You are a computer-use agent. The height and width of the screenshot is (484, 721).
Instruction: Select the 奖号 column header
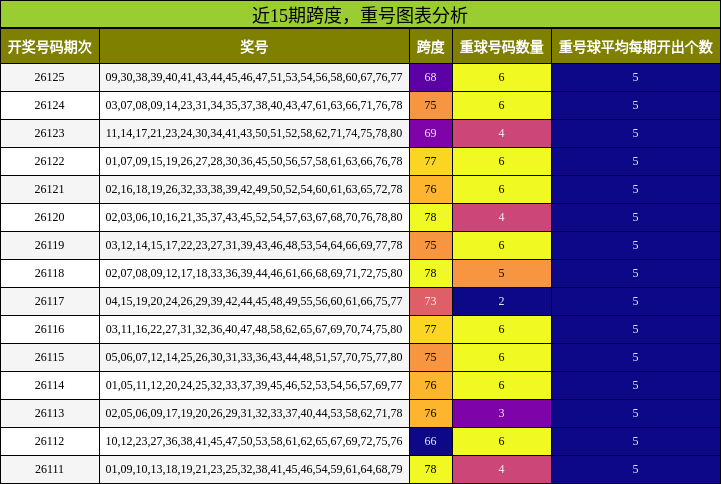tap(254, 46)
